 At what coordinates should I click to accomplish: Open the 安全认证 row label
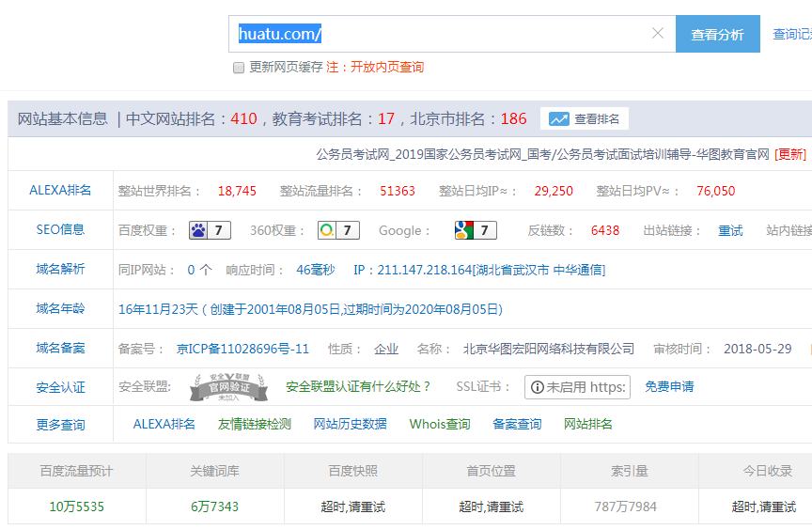[x=60, y=388]
